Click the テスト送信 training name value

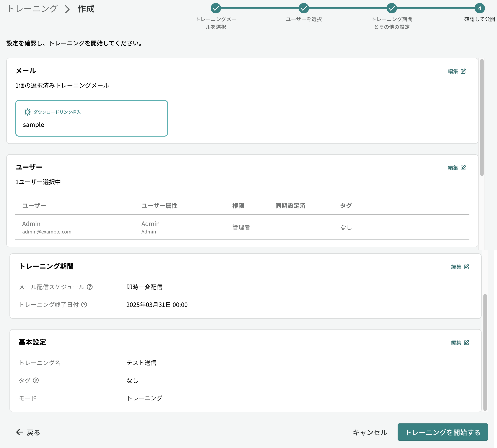[141, 363]
